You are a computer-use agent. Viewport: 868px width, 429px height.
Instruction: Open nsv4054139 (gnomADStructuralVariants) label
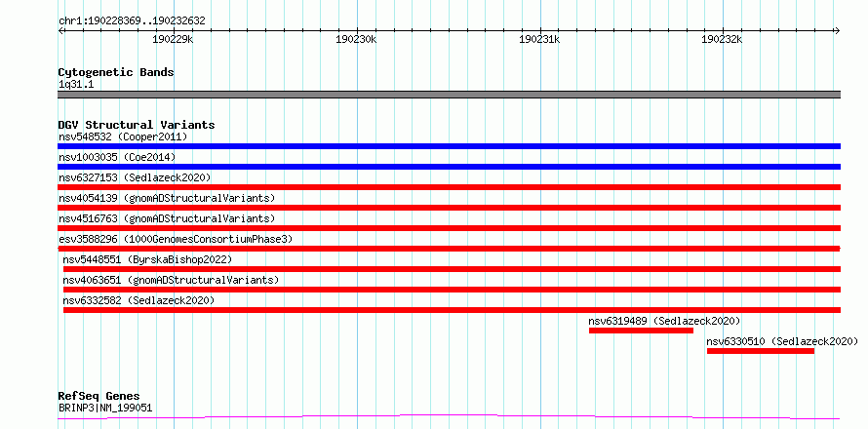click(x=167, y=198)
